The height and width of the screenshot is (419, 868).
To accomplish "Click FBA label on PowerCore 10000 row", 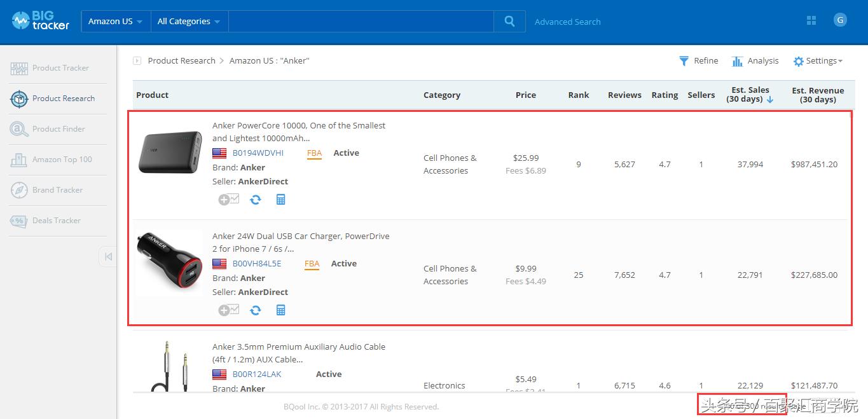I will tap(314, 153).
